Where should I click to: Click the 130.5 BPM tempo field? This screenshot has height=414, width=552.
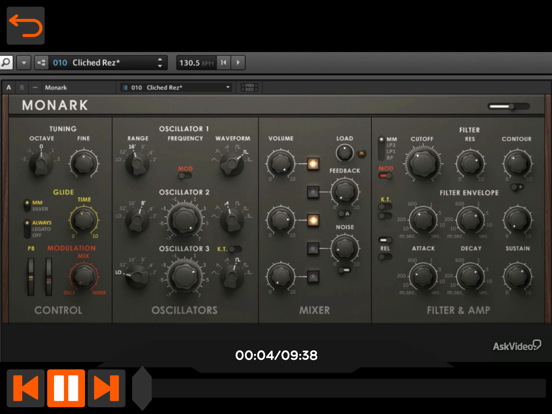[x=196, y=63]
